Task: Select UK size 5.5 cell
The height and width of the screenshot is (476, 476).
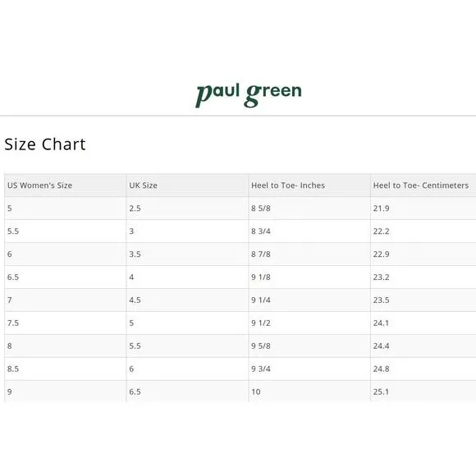Action: click(x=187, y=346)
